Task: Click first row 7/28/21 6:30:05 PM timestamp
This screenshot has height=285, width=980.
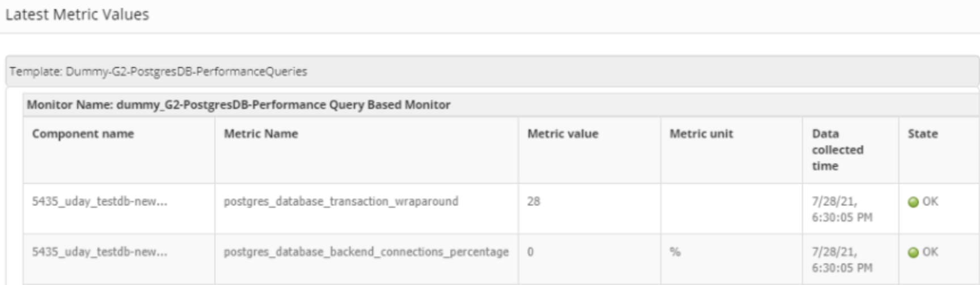Action: (x=842, y=209)
